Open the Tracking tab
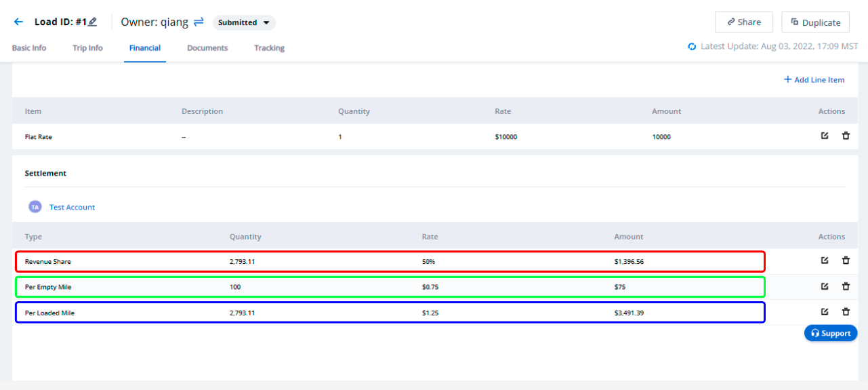Screen dimensions: 868x390 [269, 48]
